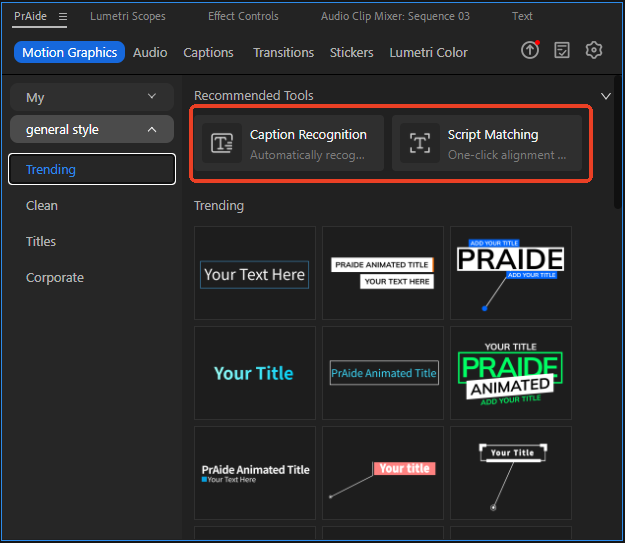This screenshot has height=543, width=625.
Task: Click the upload icon with red dot
Action: pyautogui.click(x=530, y=51)
